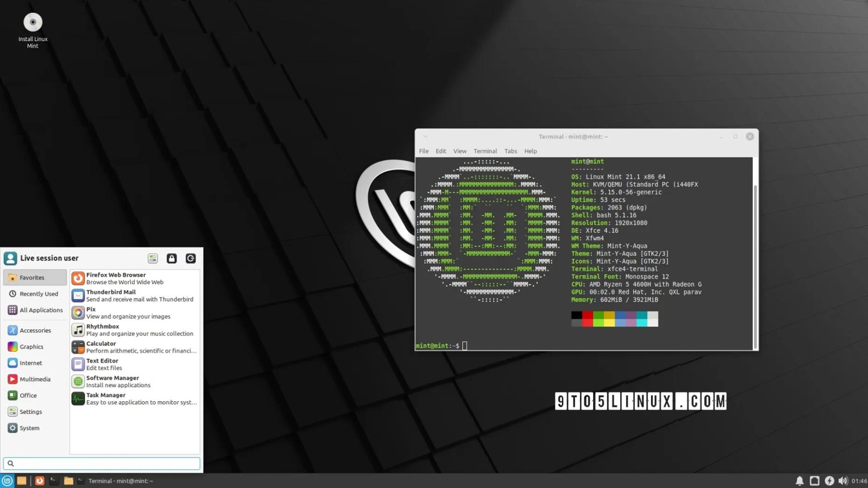Open the Terminal window File menu
The image size is (868, 488).
coord(424,151)
